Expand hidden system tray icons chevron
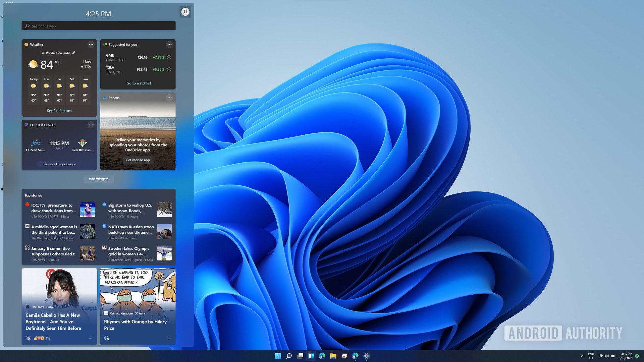This screenshot has width=644, height=362. tap(582, 356)
